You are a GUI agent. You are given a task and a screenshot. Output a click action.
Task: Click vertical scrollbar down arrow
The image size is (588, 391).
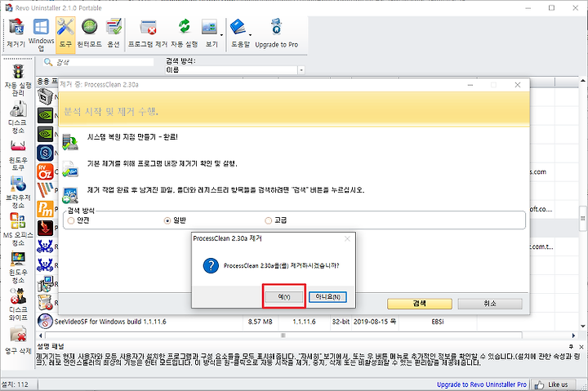tap(582, 327)
